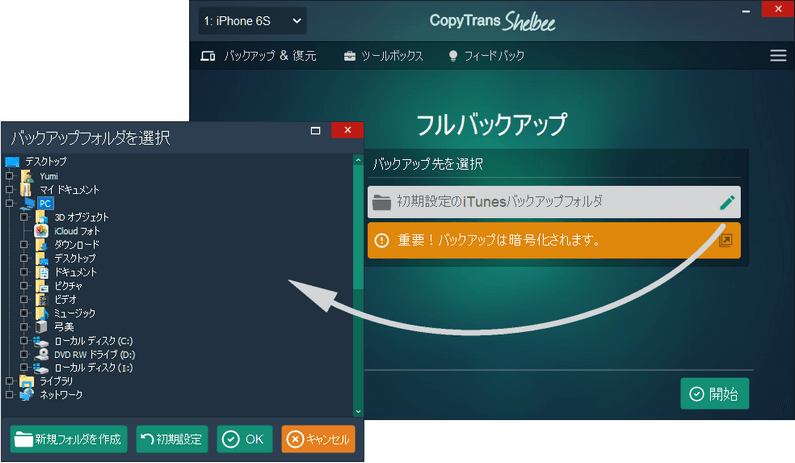Click the 初期設定 reset button
Image resolution: width=795 pixels, height=463 pixels.
click(172, 439)
